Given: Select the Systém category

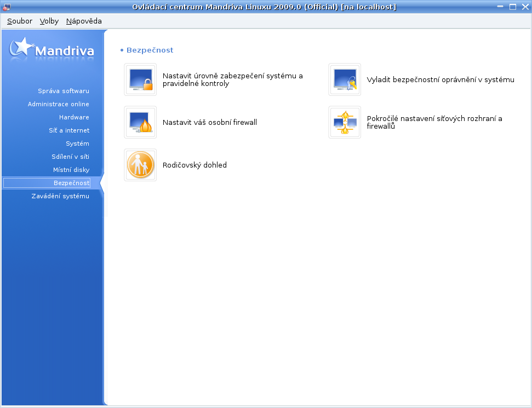Looking at the screenshot, I should [77, 144].
